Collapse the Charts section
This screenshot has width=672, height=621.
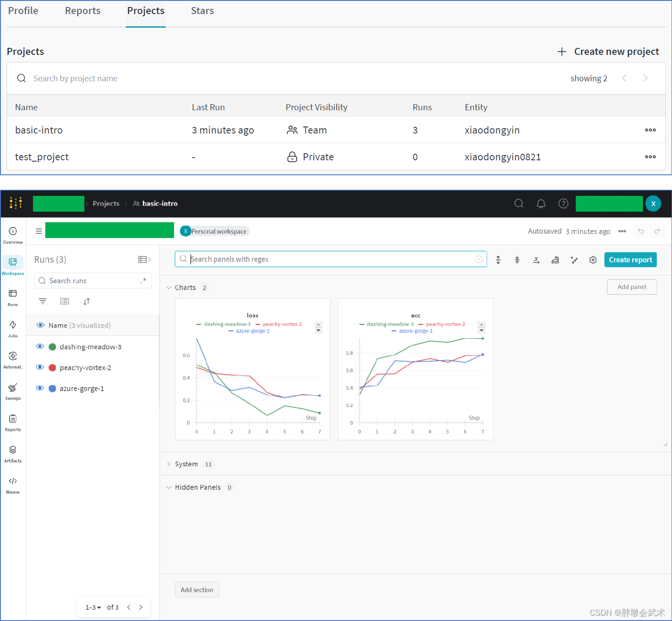pyautogui.click(x=169, y=288)
